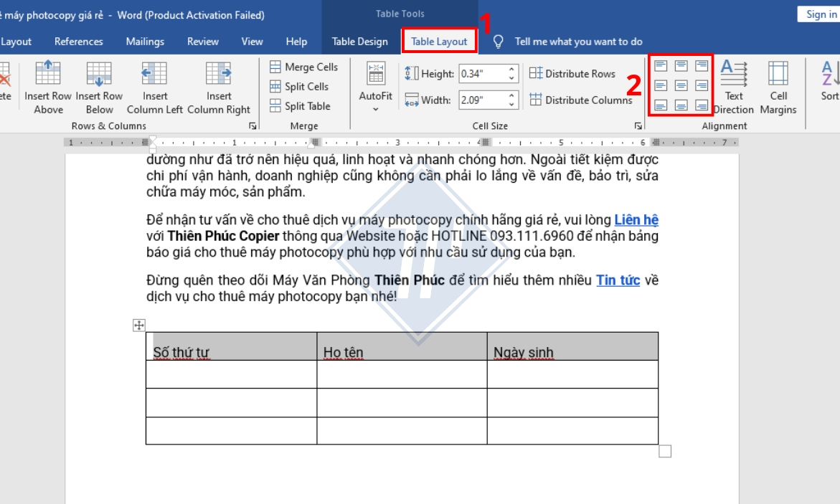This screenshot has width=840, height=504.
Task: Click the Height input field
Action: pyautogui.click(x=482, y=73)
